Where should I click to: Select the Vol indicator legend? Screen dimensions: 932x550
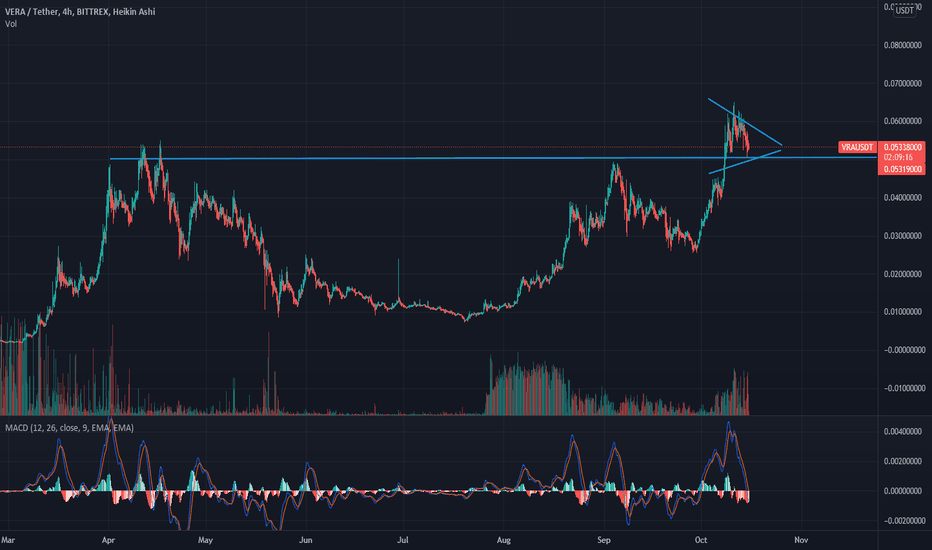[x=11, y=24]
